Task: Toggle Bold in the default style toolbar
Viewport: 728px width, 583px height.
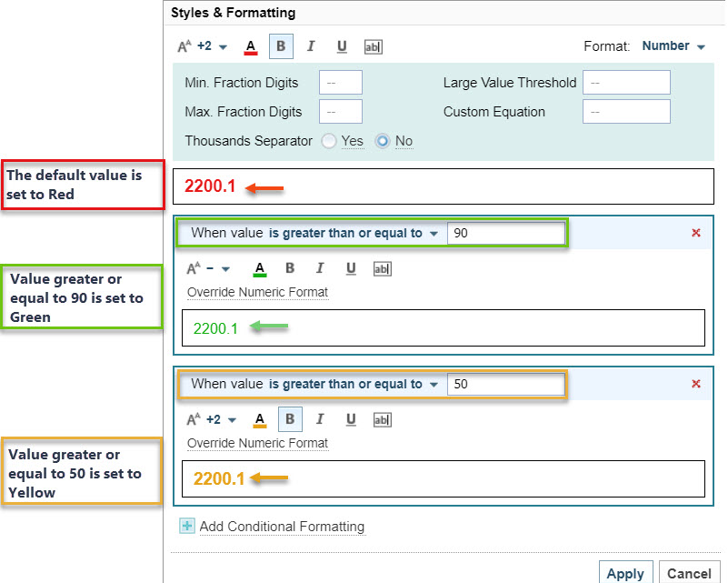Action: click(281, 46)
